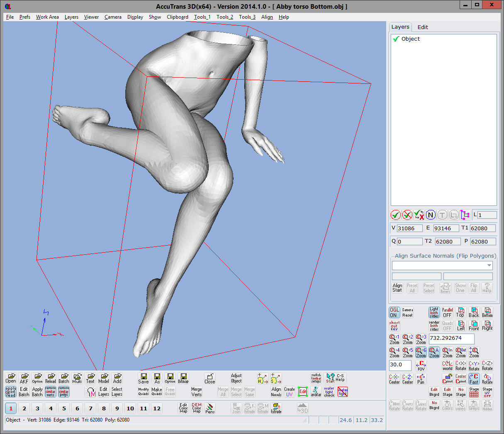
Task: Toggle Parallel OFF projection button
Action: [x=447, y=312]
